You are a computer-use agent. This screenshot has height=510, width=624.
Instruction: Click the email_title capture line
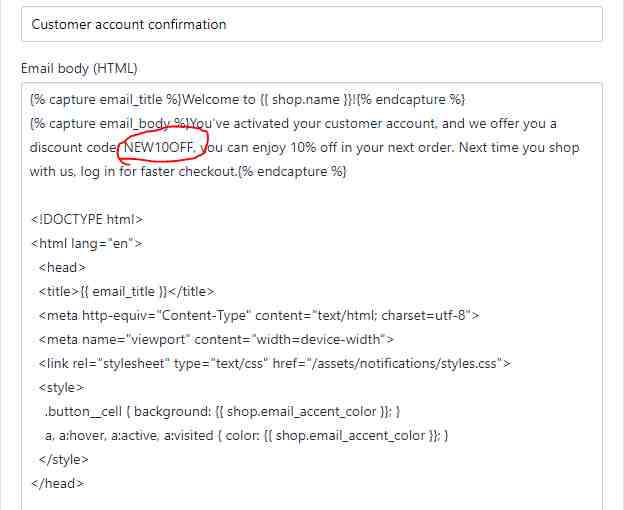tap(248, 100)
